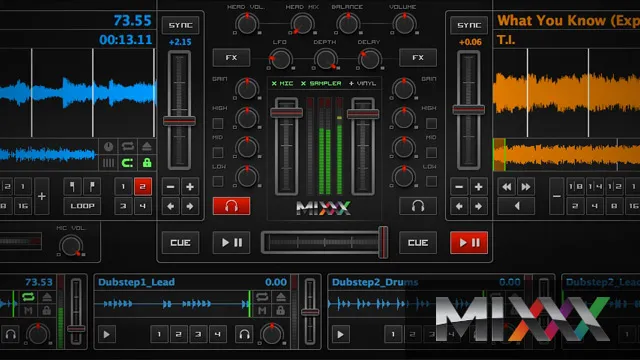
Task: Check the left channel LOW kill box
Action: [x=218, y=181]
